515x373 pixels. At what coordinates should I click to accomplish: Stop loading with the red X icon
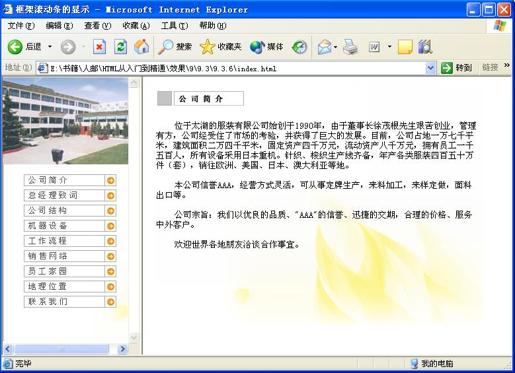click(x=99, y=47)
